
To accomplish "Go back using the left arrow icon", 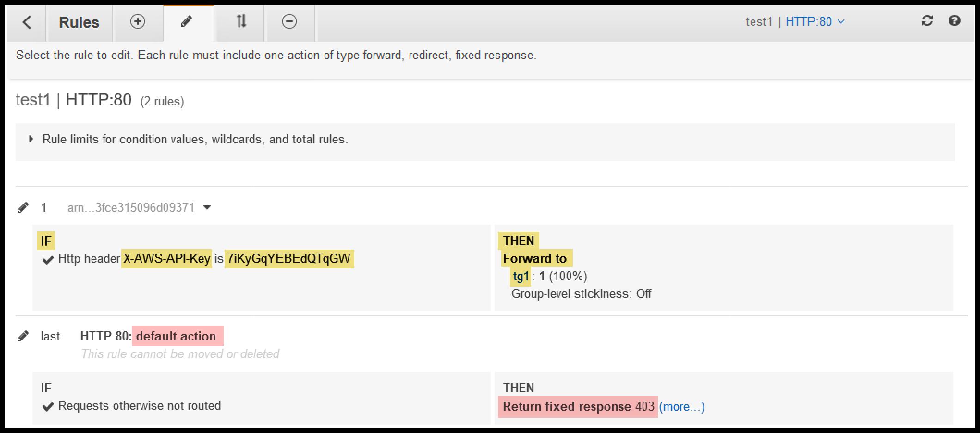I will point(27,22).
